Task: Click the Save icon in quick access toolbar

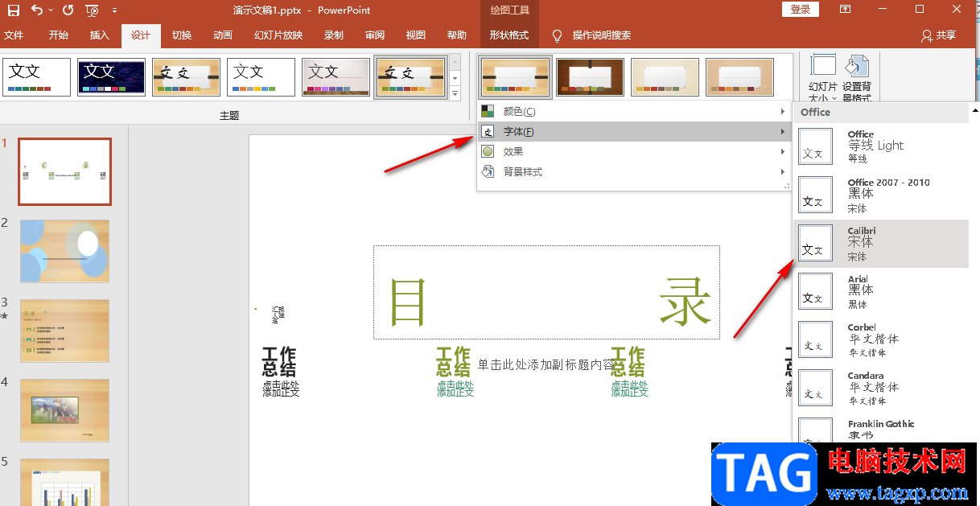Action: [13, 10]
